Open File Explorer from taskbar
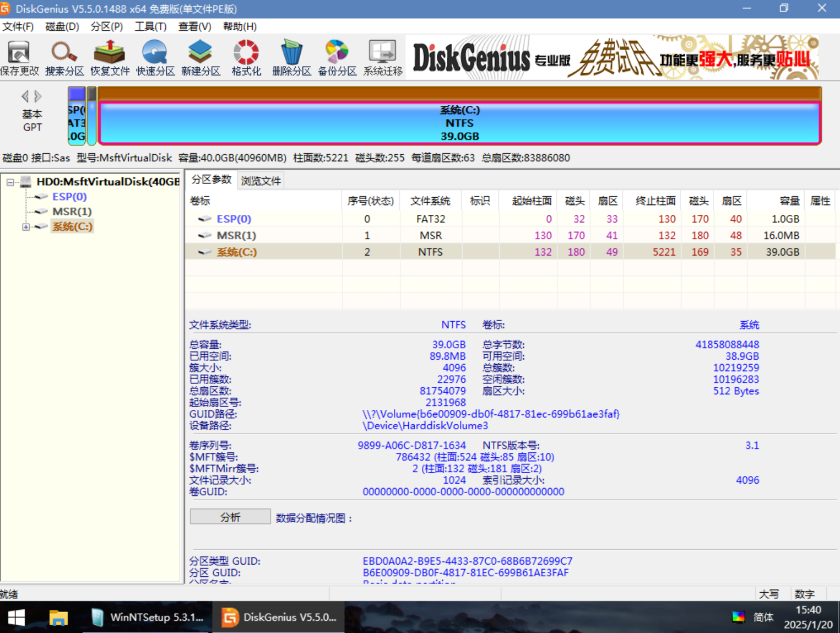Image resolution: width=840 pixels, height=633 pixels. pyautogui.click(x=58, y=618)
